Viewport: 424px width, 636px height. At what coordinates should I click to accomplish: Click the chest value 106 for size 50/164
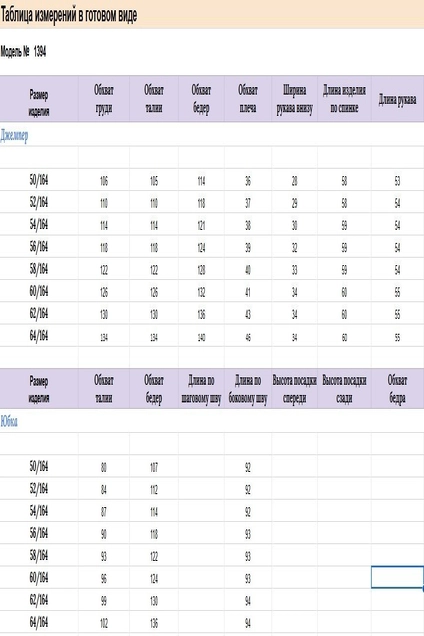pyautogui.click(x=104, y=181)
